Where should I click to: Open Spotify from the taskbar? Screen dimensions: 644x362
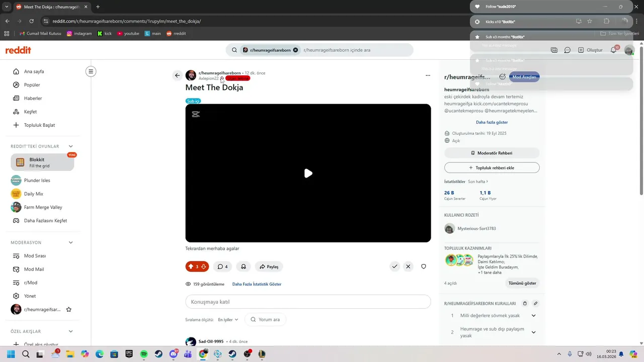click(x=144, y=354)
